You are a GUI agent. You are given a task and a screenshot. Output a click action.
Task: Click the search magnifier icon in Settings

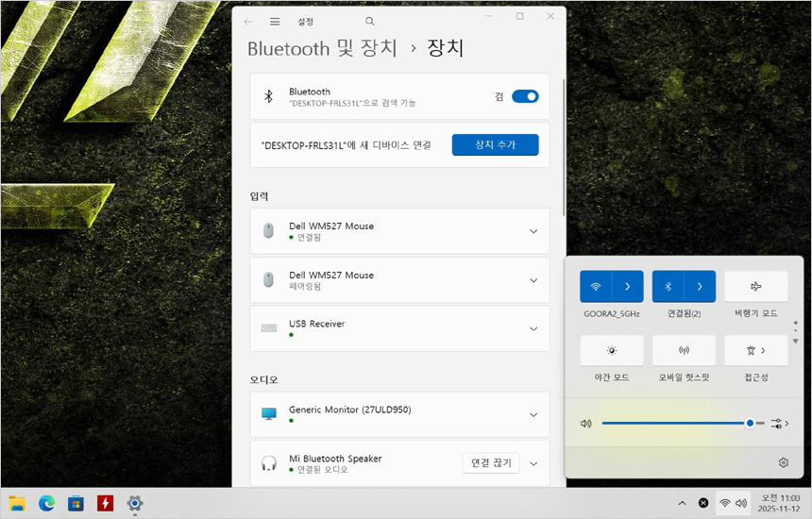[x=369, y=21]
